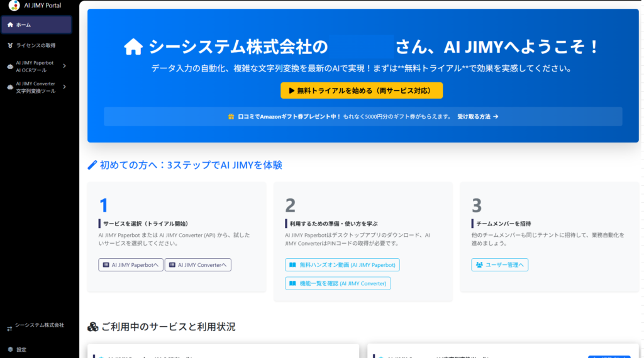The width and height of the screenshot is (644, 358).
Task: Click the home icon in the sidebar
Action: [10, 25]
